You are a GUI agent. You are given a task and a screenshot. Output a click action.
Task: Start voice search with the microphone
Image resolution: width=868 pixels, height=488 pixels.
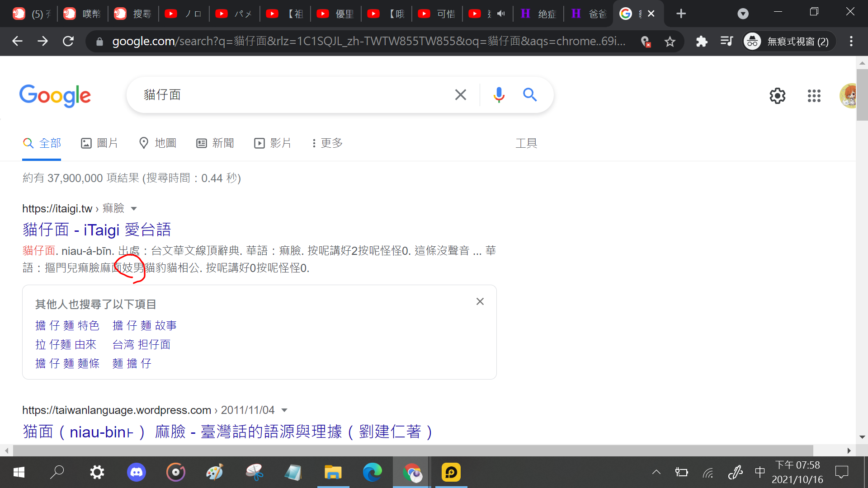click(x=499, y=95)
